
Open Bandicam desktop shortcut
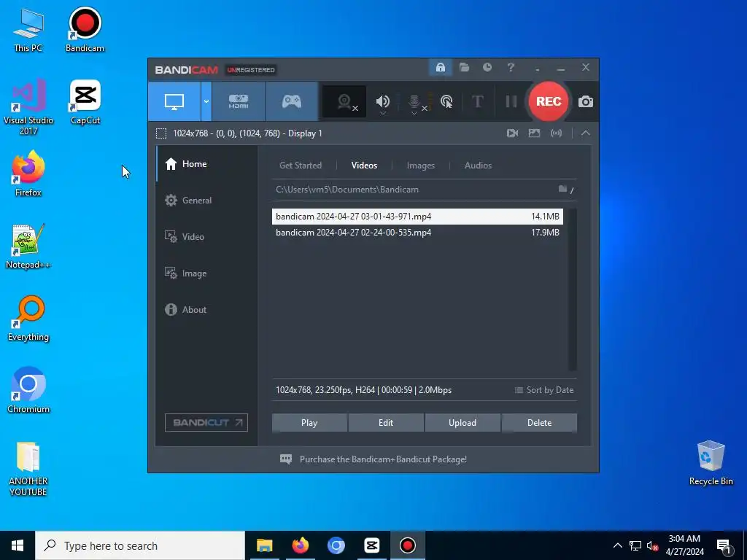85,29
